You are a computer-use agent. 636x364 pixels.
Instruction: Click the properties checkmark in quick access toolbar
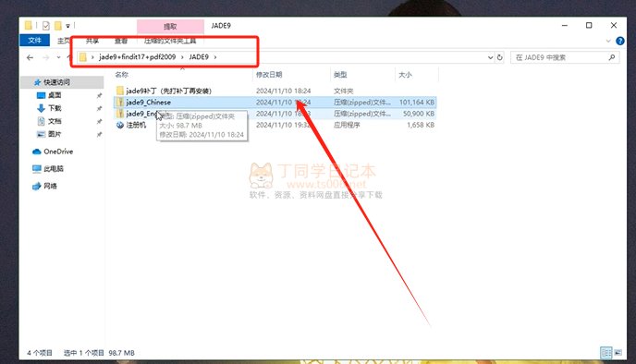pyautogui.click(x=46, y=26)
